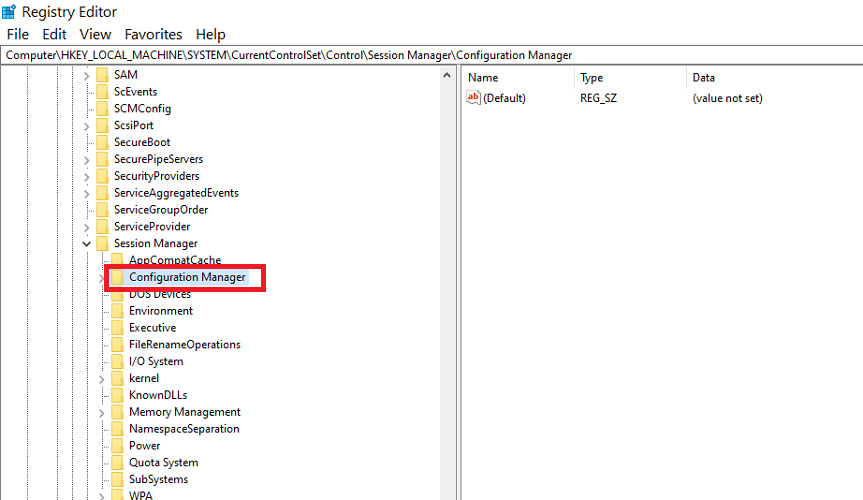863x500 pixels.
Task: Select the Session Manager folder icon
Action: tap(102, 243)
